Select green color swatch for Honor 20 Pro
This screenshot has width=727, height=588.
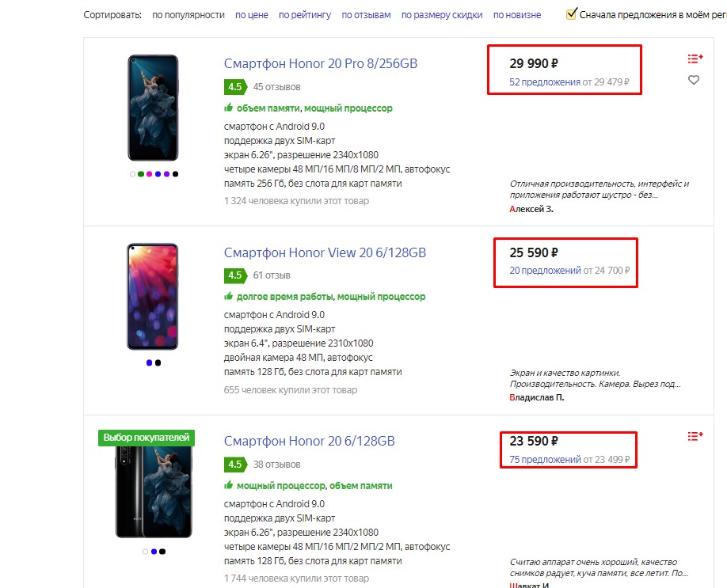click(x=141, y=174)
